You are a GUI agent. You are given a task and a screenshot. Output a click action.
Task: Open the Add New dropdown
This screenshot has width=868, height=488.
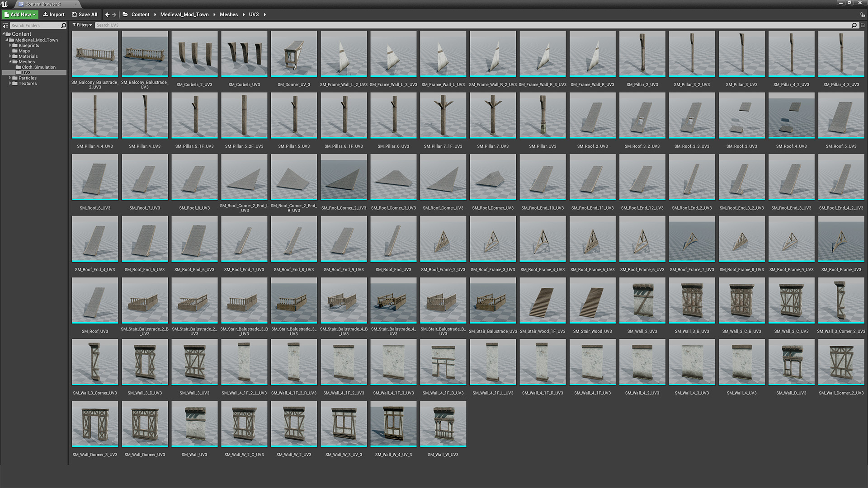coord(20,14)
